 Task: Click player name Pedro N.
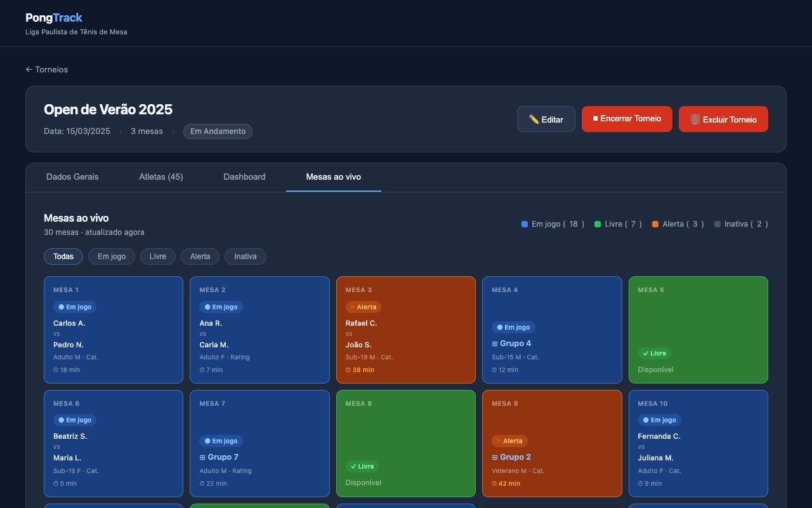click(69, 345)
